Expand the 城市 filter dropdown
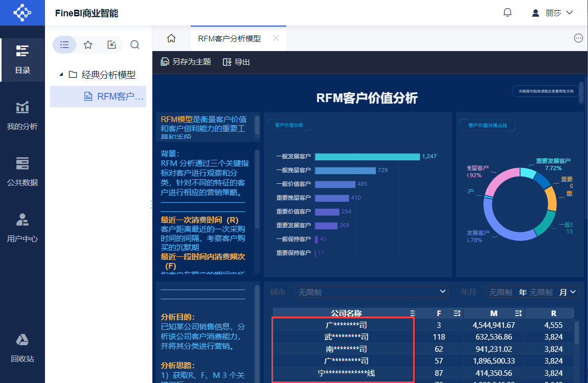The height and width of the screenshot is (383, 588). 372,292
